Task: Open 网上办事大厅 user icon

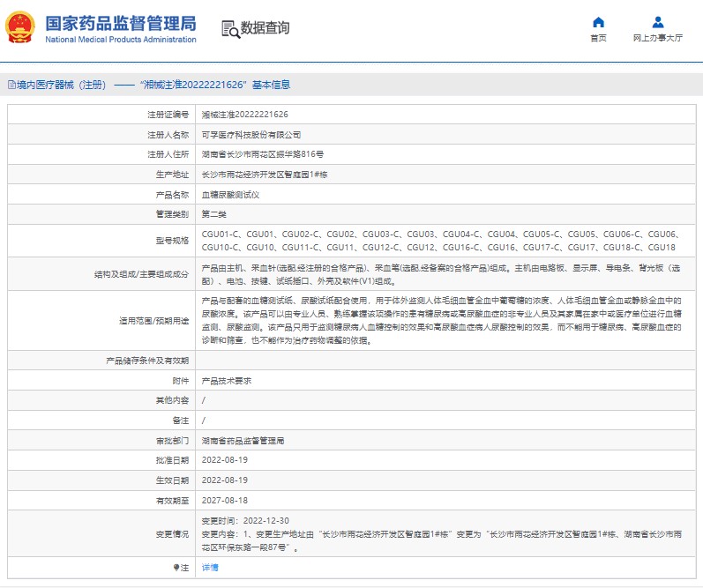Action: click(658, 22)
